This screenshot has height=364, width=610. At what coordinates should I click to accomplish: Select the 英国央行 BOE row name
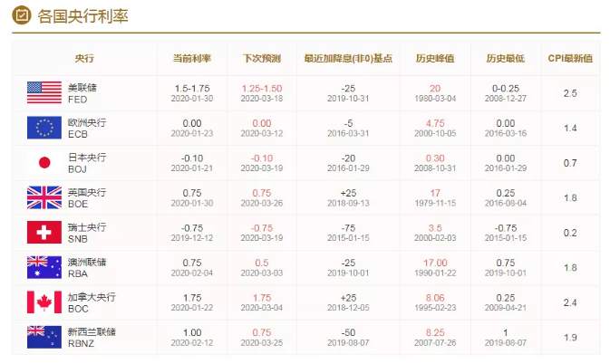point(87,198)
